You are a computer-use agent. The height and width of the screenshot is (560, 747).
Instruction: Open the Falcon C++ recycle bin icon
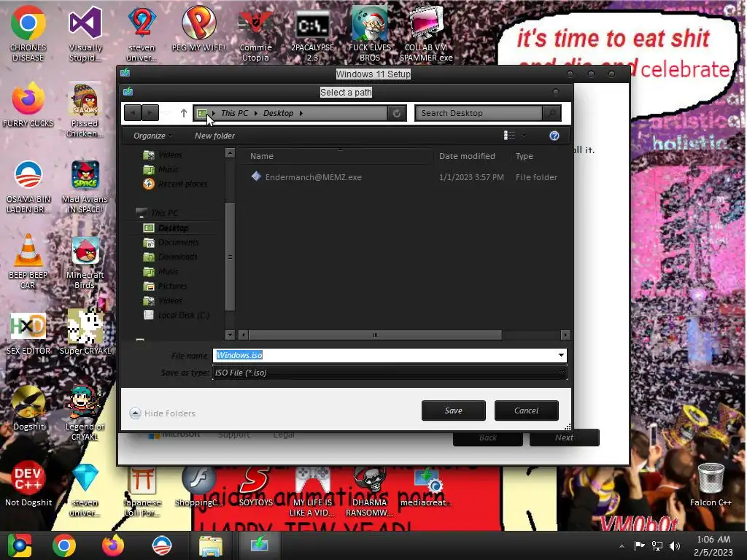711,484
